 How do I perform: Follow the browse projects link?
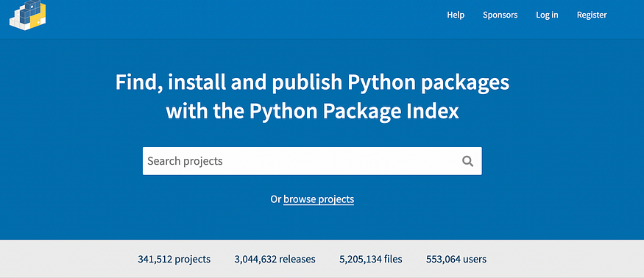319,199
